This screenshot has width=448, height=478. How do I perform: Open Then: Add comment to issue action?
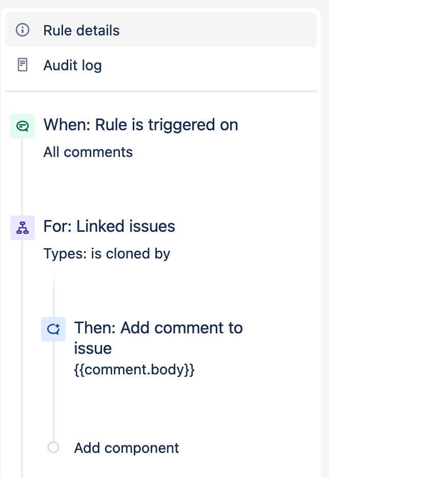[x=158, y=338]
